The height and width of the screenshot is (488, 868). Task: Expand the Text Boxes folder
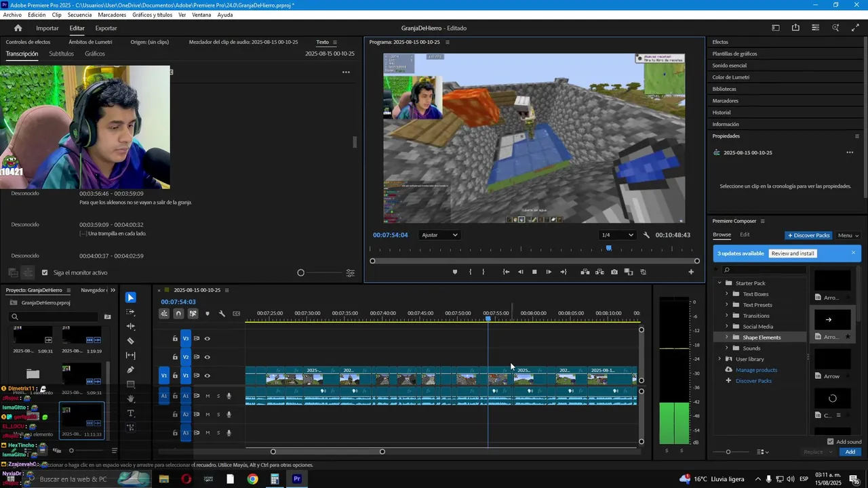click(x=727, y=294)
